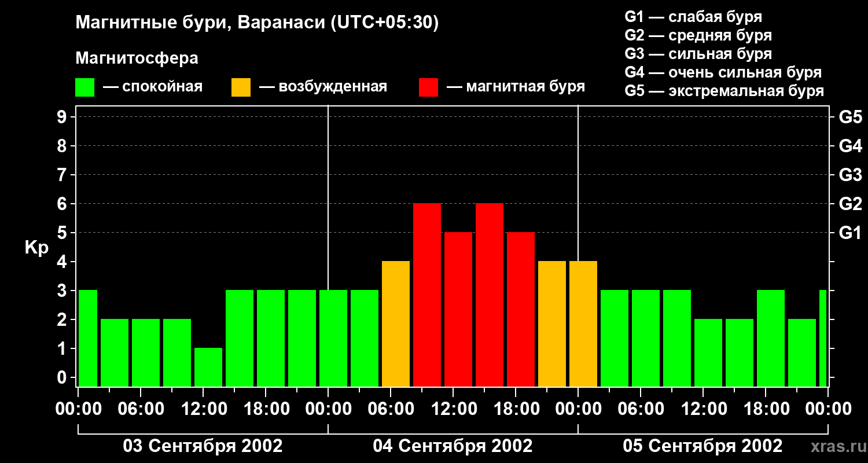Click the '— возбужденная' legend label
Screen dimensions: 868x463
(x=323, y=87)
